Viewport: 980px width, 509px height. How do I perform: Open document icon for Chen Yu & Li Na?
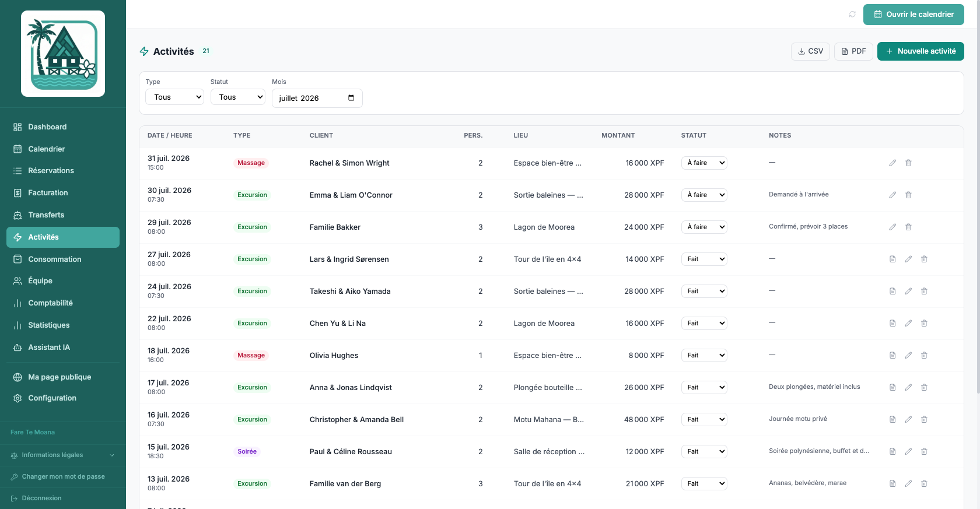892,324
